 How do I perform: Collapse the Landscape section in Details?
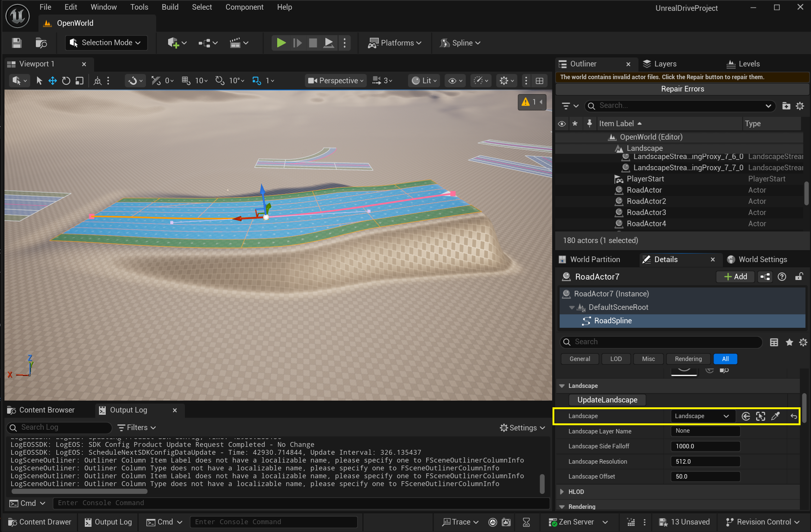[x=562, y=386]
